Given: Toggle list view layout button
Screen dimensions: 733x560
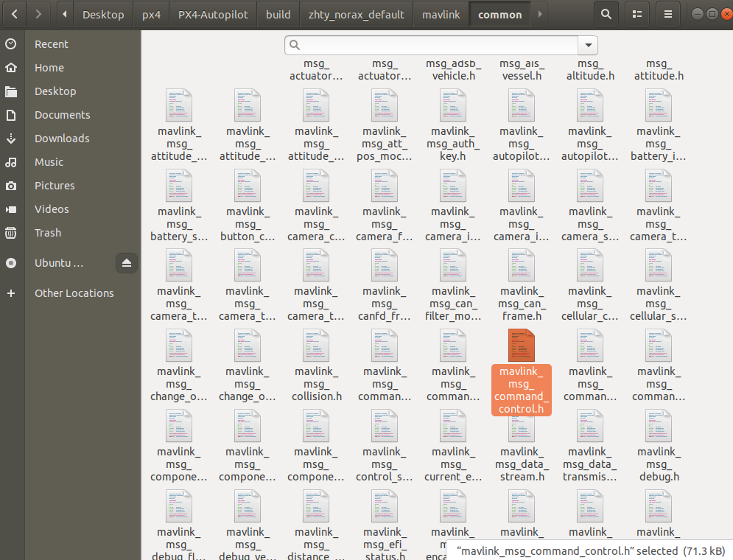Looking at the screenshot, I should tap(637, 14).
